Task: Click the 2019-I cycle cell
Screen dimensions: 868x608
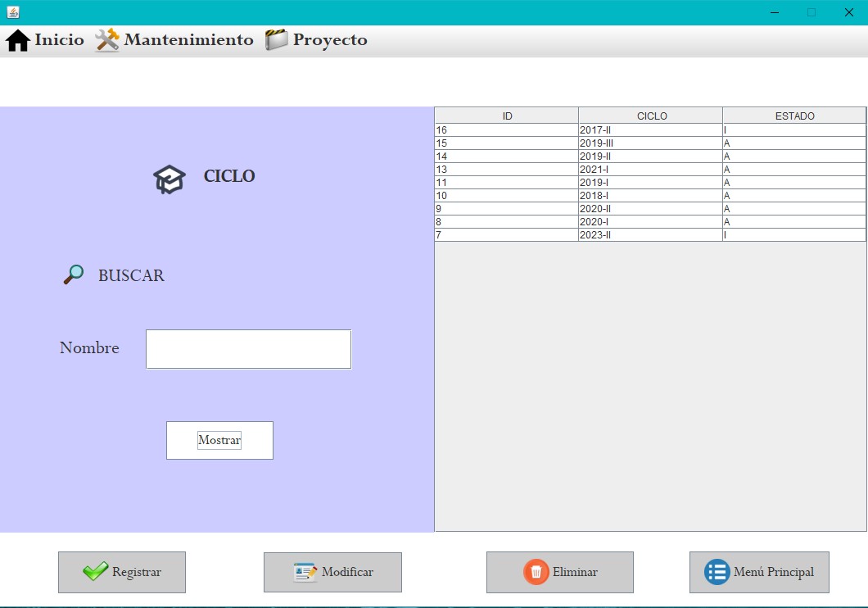Action: point(650,182)
